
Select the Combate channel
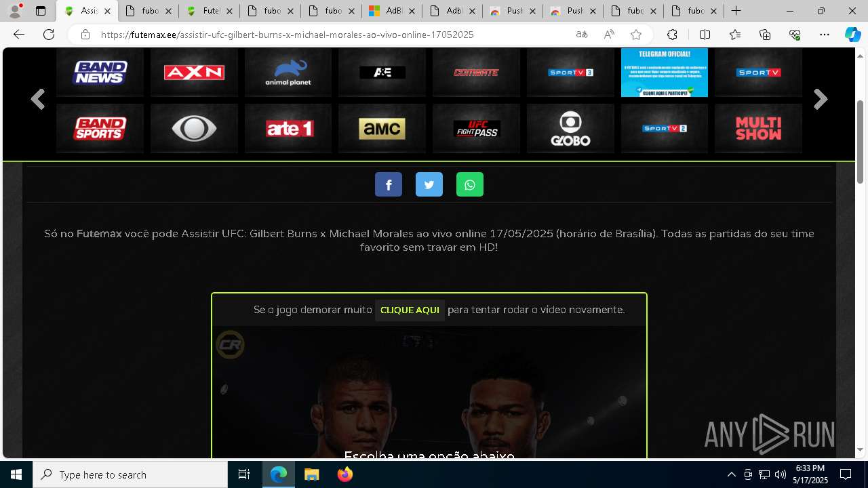click(x=476, y=73)
